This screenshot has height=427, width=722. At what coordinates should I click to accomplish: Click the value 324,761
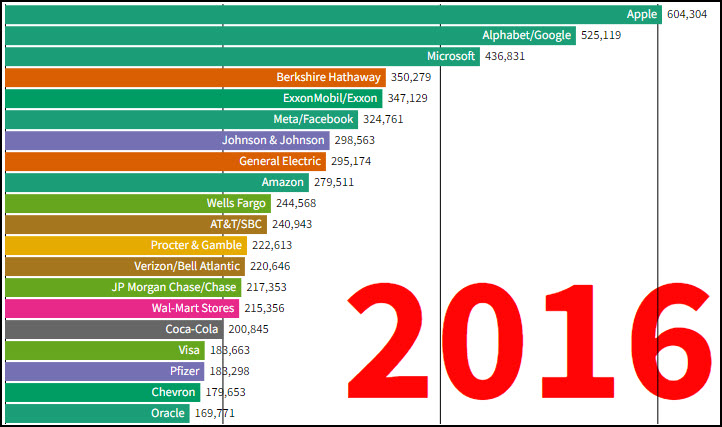click(383, 119)
